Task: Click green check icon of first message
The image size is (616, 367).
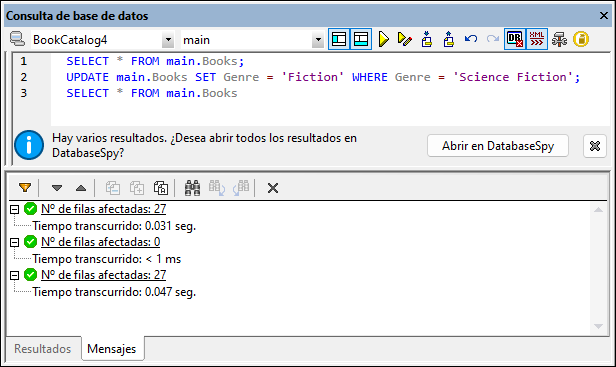Action: click(x=30, y=209)
